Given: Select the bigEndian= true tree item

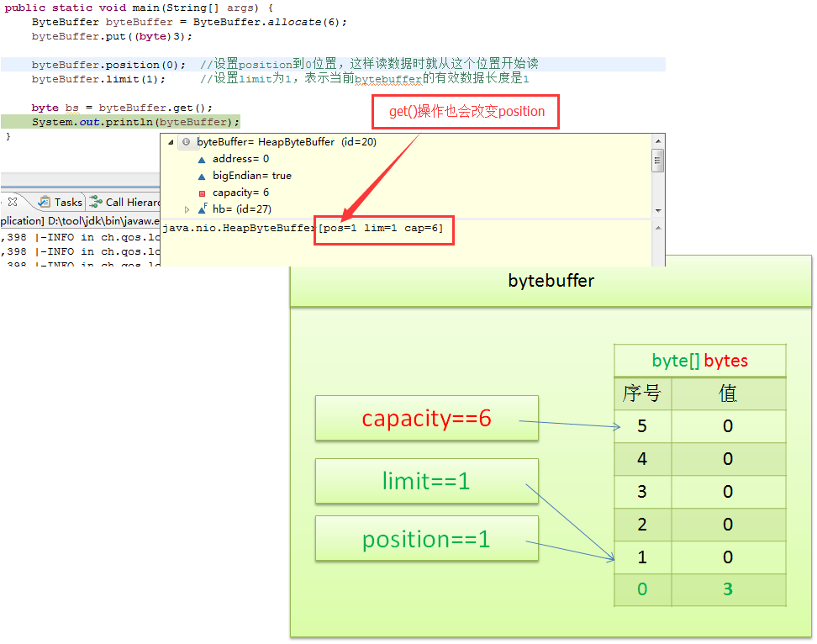Looking at the screenshot, I should coord(251,176).
